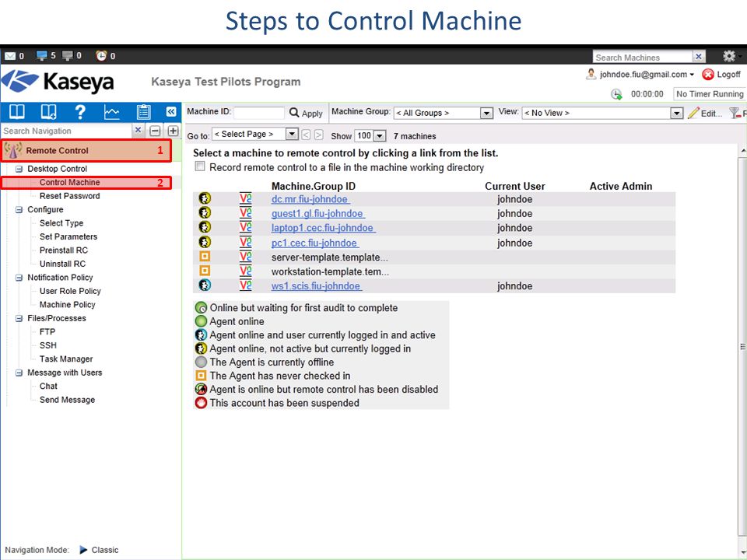Viewport: 747px width, 560px height.
Task: Open Task Manager under Files/Processes
Action: point(65,359)
